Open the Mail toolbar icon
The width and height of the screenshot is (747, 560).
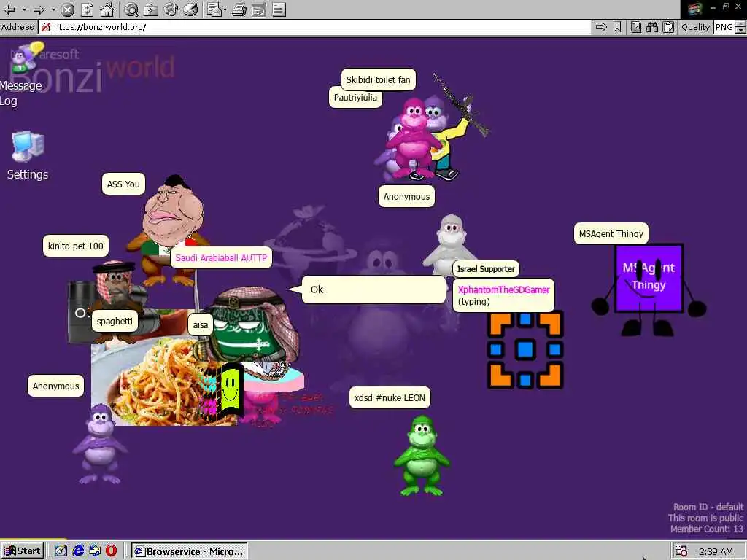(214, 9)
